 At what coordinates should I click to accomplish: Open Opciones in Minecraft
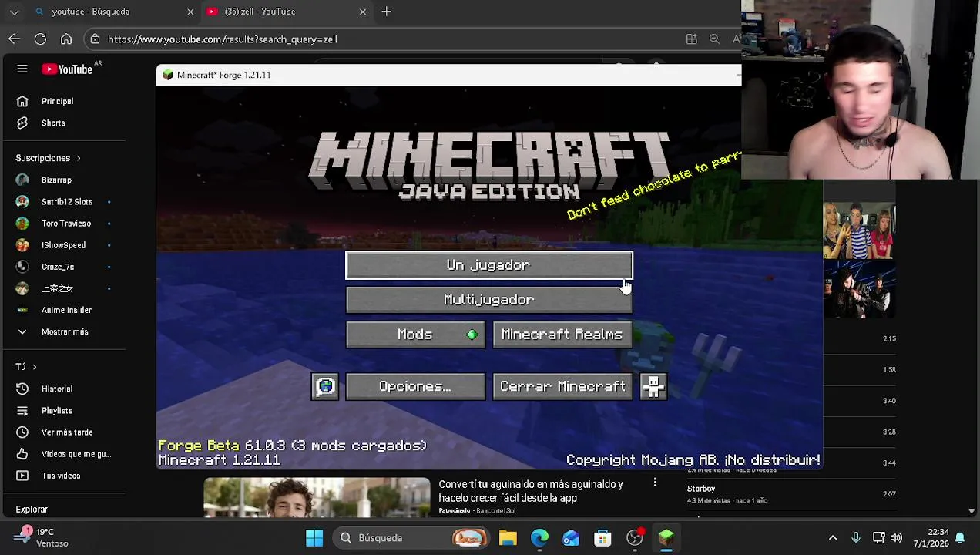click(x=415, y=387)
